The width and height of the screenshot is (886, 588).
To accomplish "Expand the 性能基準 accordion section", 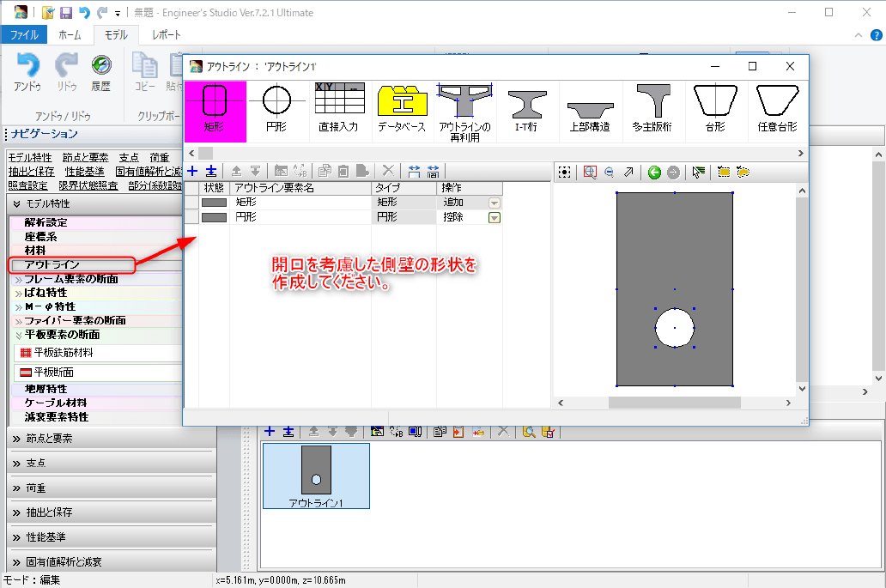I will pyautogui.click(x=112, y=537).
